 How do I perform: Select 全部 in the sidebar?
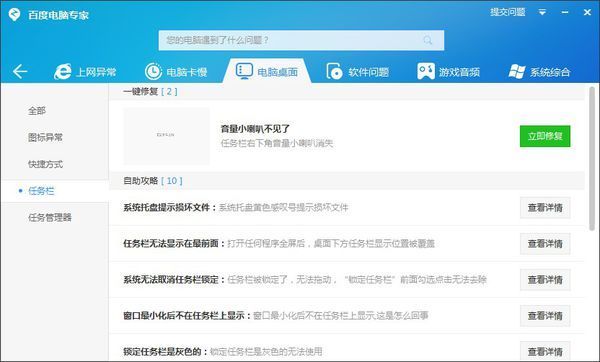[37, 111]
